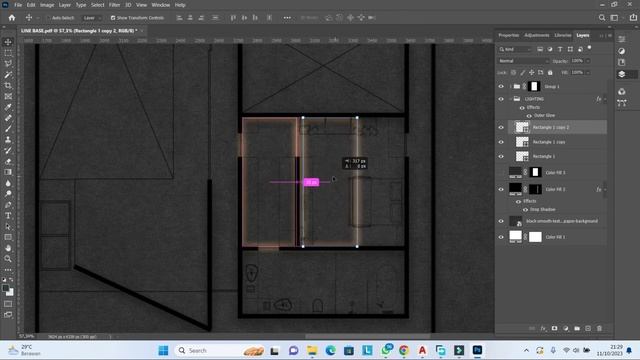The image size is (640, 360).
Task: Create a new group folder icon
Action: point(577,328)
